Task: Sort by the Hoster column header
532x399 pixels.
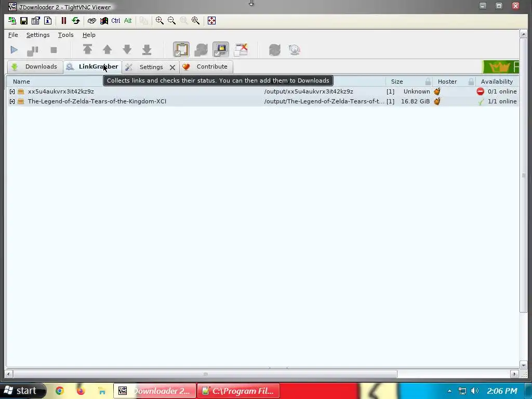Action: pyautogui.click(x=447, y=82)
